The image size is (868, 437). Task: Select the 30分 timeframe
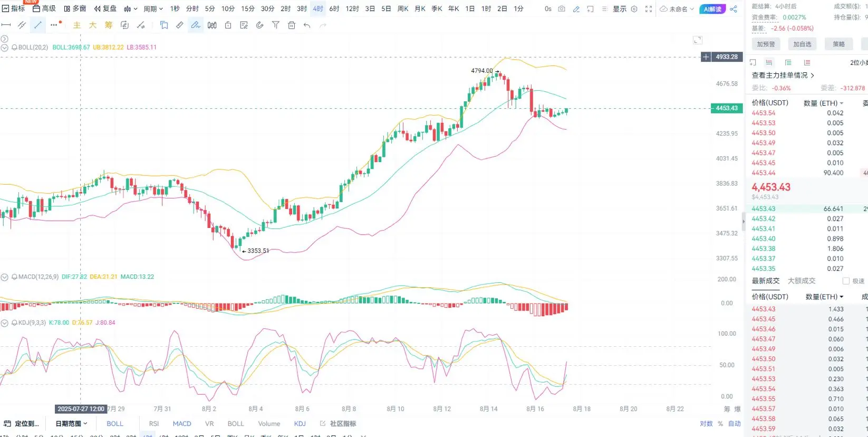coord(267,9)
